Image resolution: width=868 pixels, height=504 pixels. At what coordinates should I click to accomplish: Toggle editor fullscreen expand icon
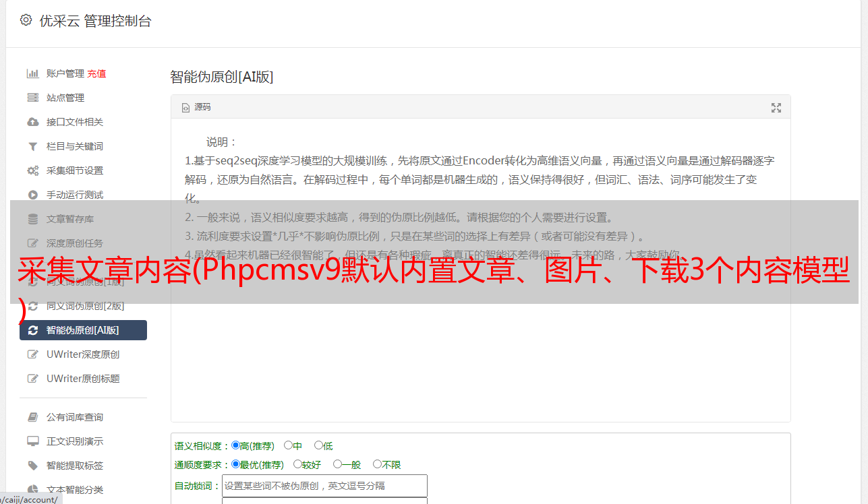(x=776, y=108)
